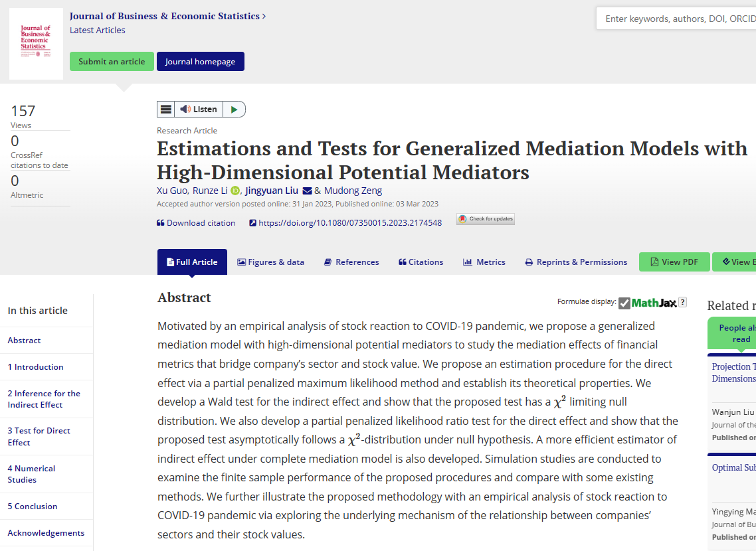This screenshot has height=551, width=756.
Task: Go to the Journal homepage
Action: 200,62
